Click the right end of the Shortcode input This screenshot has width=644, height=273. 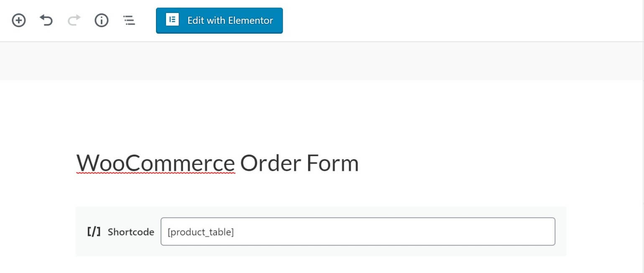(x=544, y=232)
